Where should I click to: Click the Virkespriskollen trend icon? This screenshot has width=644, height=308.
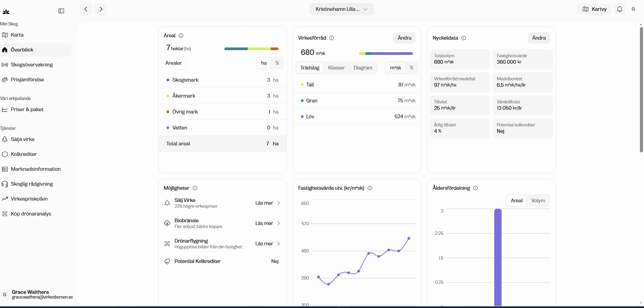[x=5, y=199]
